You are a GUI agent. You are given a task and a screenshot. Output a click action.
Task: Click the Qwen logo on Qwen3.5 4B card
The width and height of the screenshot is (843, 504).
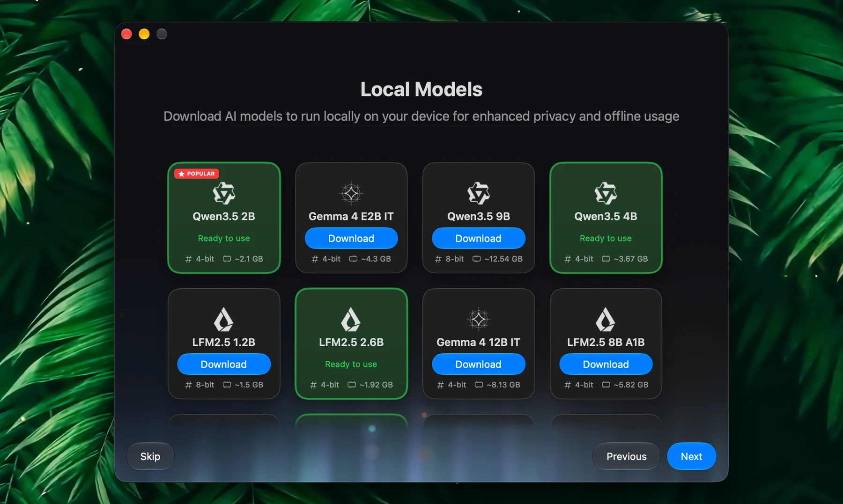606,193
